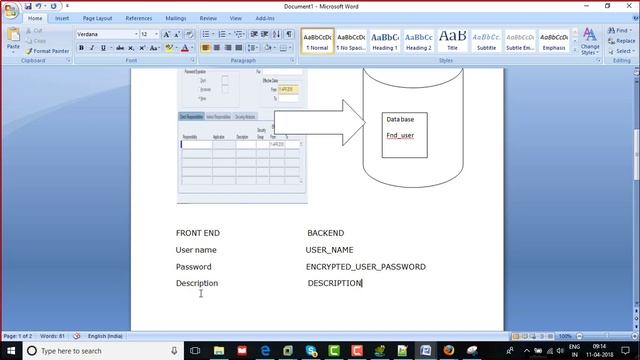Toggle Strikethrough formatting
Image resolution: width=640 pixels, height=360 pixels.
click(x=120, y=48)
